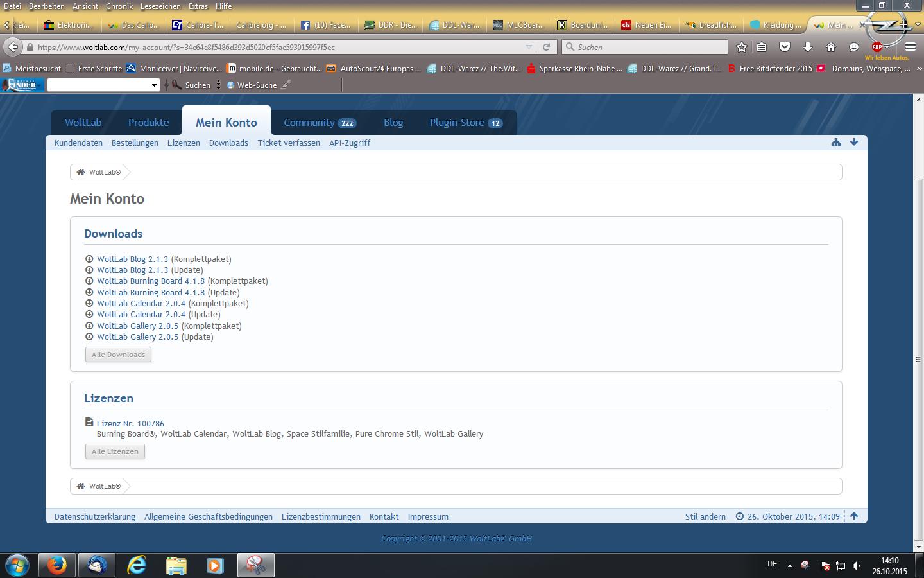This screenshot has height=578, width=924.
Task: Click in the Firefox Suchen search field
Action: pyautogui.click(x=648, y=47)
